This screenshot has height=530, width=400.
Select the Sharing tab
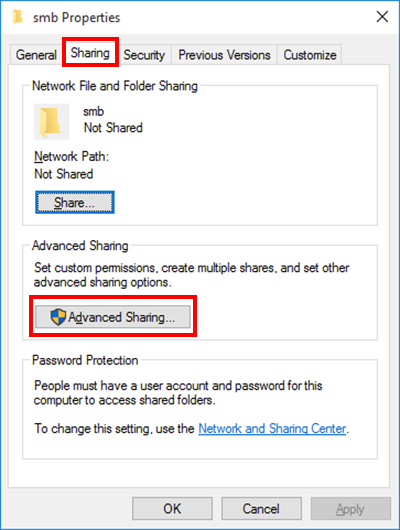click(90, 53)
